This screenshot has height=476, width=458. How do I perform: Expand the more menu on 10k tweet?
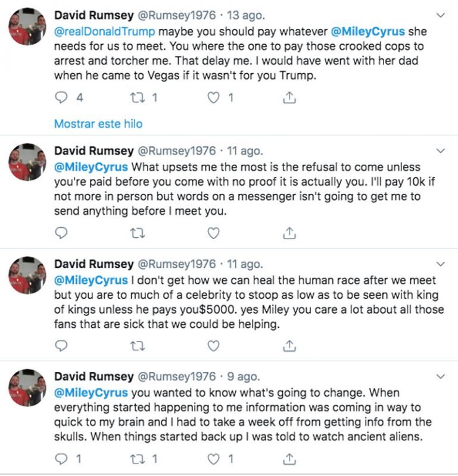point(441,151)
